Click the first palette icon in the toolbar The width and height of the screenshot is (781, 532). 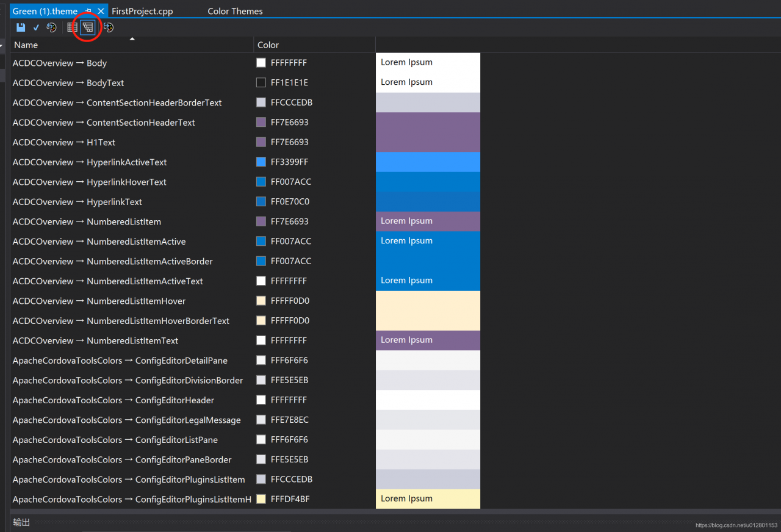[52, 27]
